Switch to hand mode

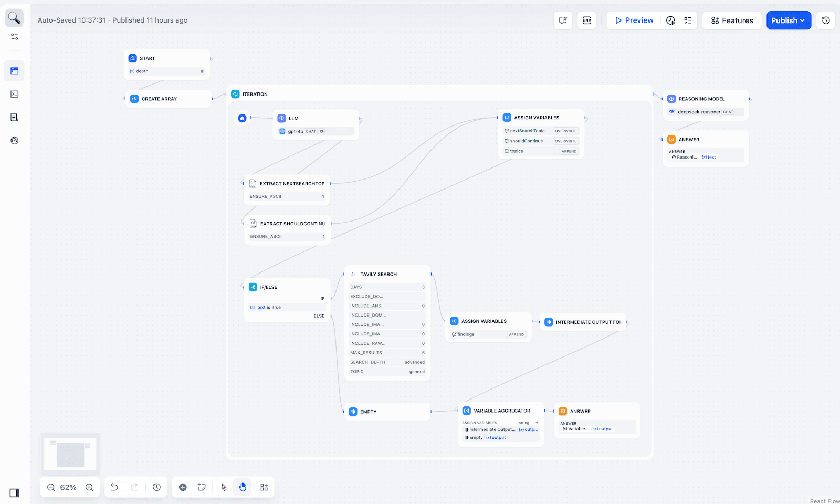[243, 487]
